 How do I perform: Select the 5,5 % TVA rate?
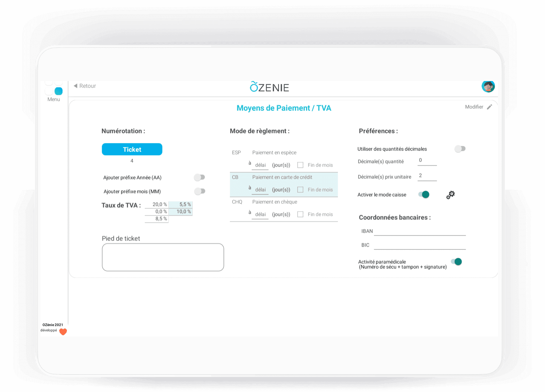180,205
